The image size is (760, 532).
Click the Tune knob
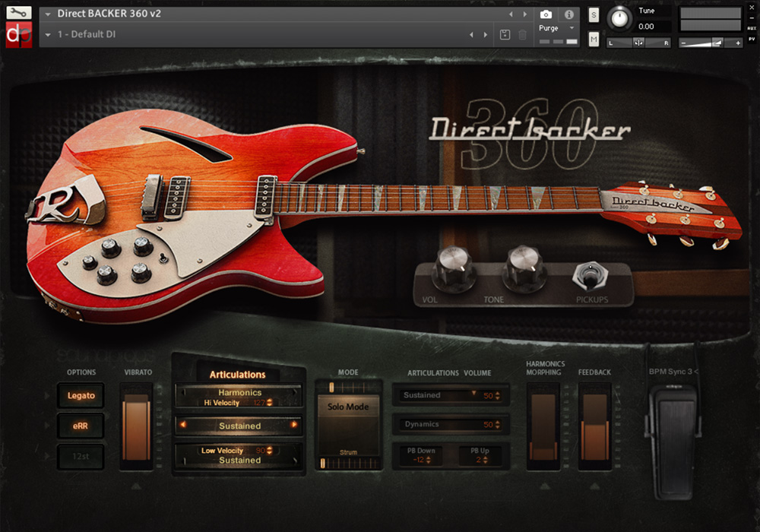click(619, 18)
